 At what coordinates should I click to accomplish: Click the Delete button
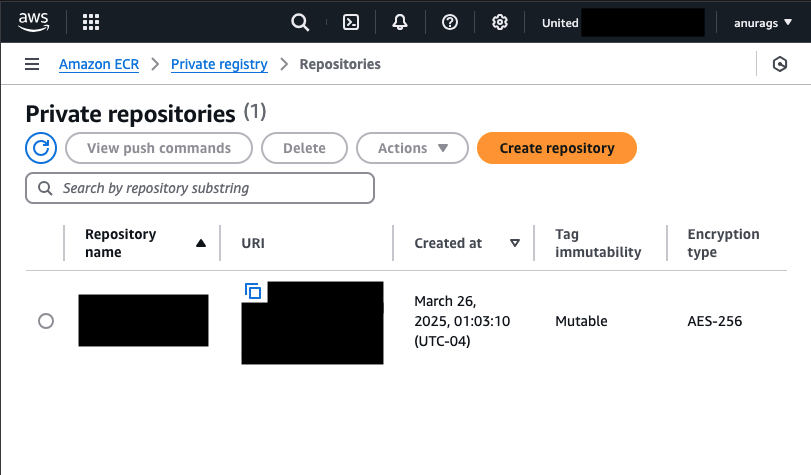(304, 148)
